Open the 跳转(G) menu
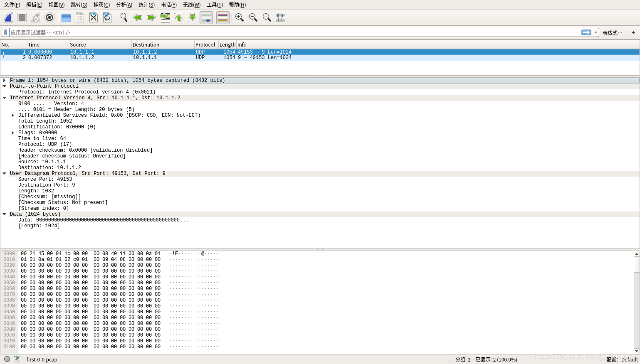This screenshot has height=364, width=640. [x=79, y=5]
